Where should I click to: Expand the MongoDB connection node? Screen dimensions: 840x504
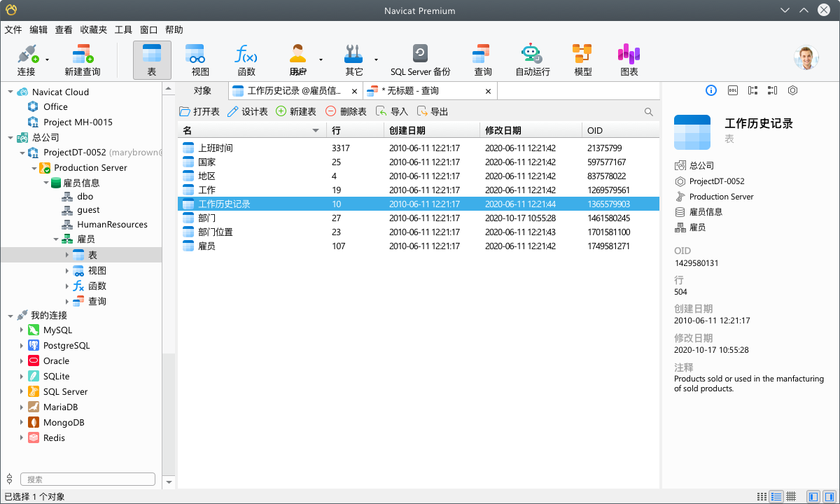tap(21, 423)
